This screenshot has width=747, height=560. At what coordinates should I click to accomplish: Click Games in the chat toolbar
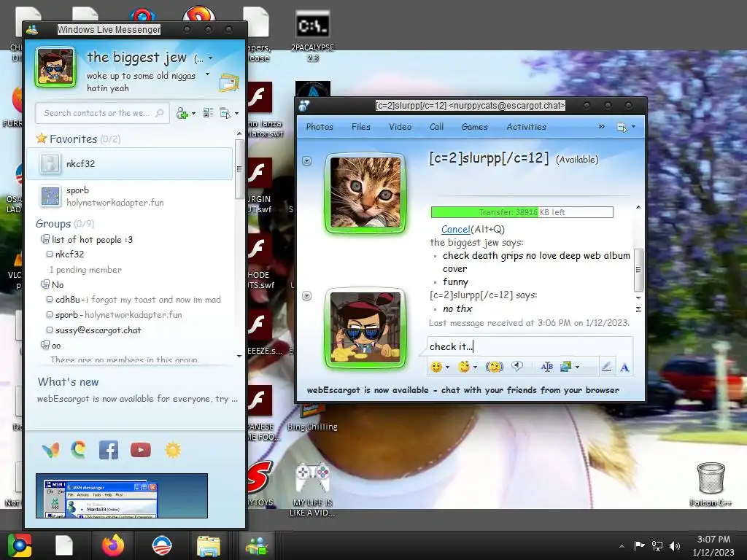tap(474, 127)
